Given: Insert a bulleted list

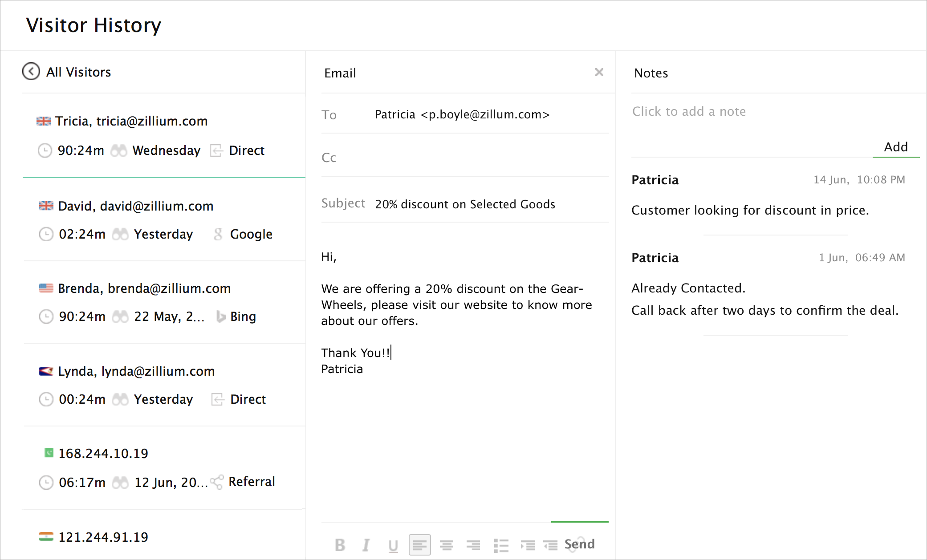Looking at the screenshot, I should tap(501, 545).
